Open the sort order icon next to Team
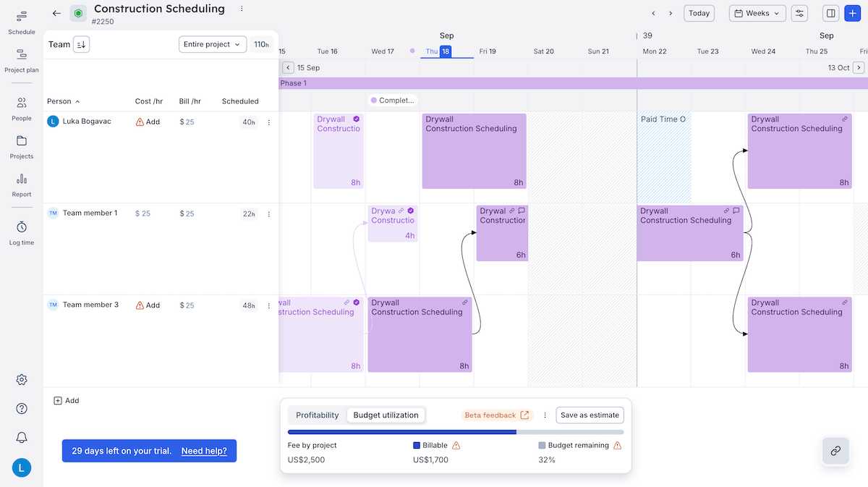868x487 pixels. (x=80, y=44)
